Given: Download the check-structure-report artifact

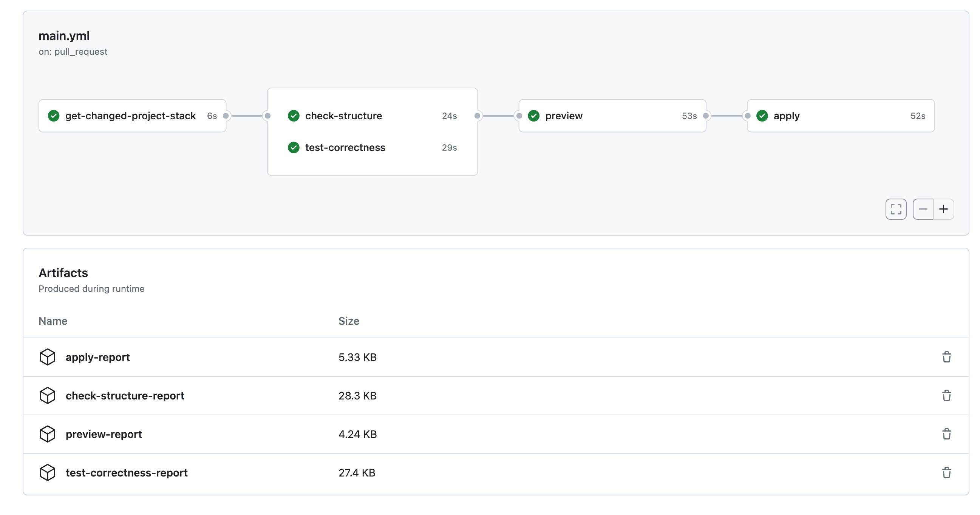Looking at the screenshot, I should (x=125, y=395).
